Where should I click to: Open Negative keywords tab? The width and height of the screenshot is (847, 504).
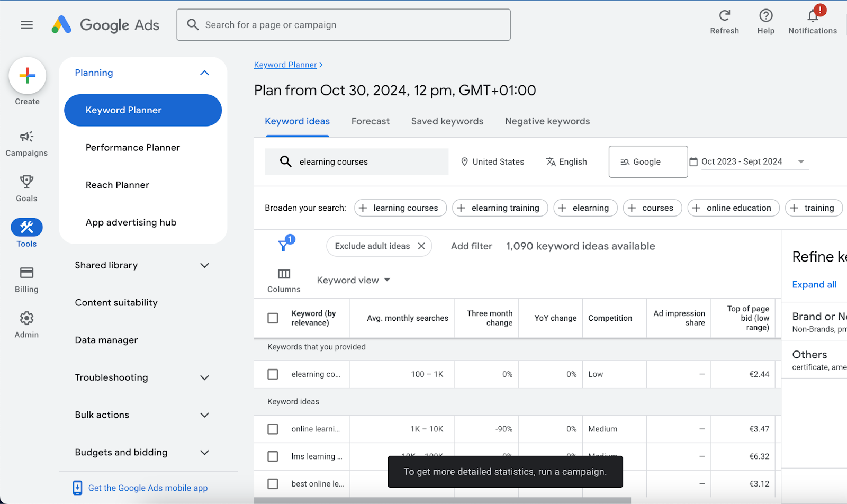pyautogui.click(x=547, y=121)
